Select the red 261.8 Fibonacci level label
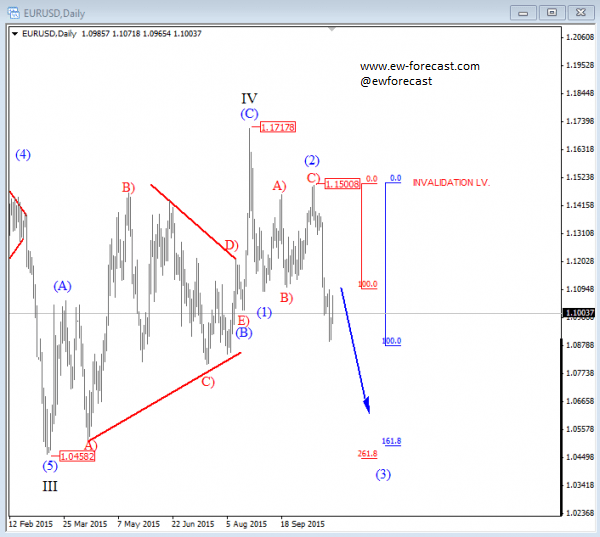Screen dimensions: 600x537 pos(368,454)
